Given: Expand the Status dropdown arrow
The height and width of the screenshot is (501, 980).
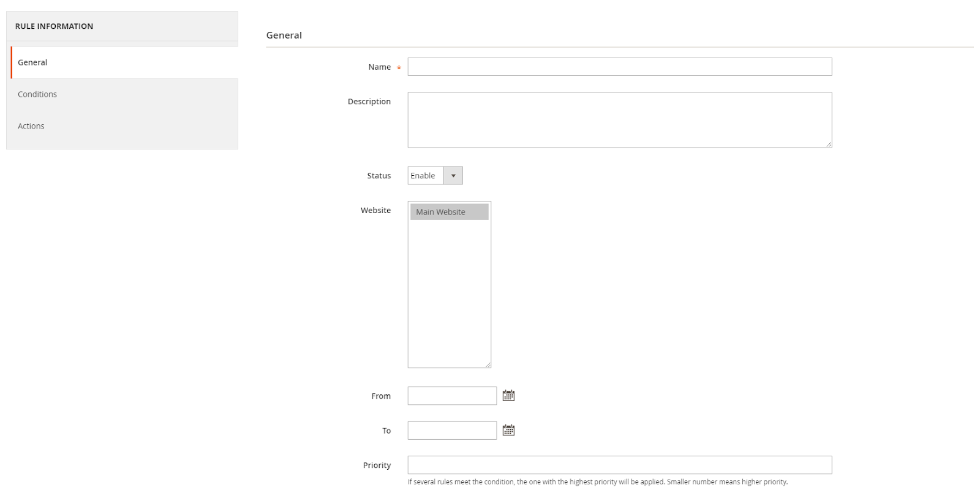Looking at the screenshot, I should point(453,176).
